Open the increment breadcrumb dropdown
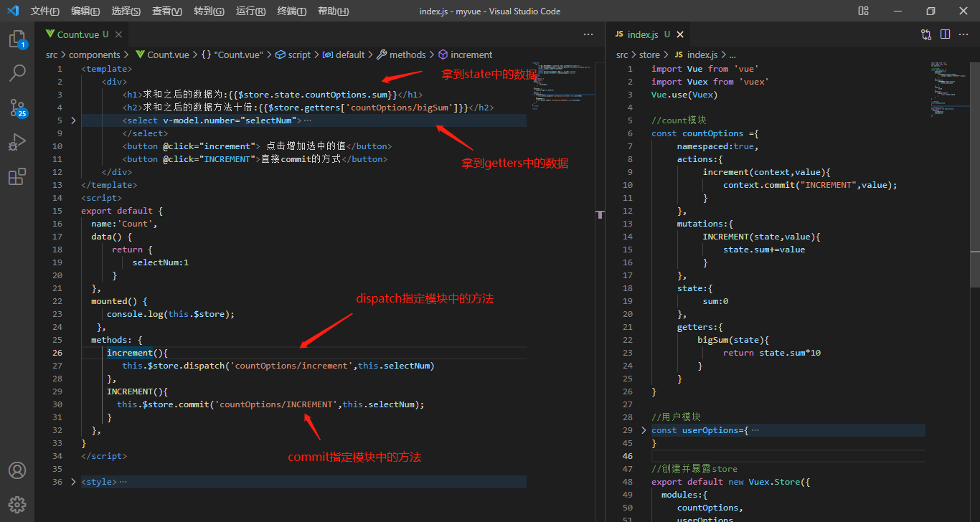Viewport: 980px width, 522px height. point(465,54)
